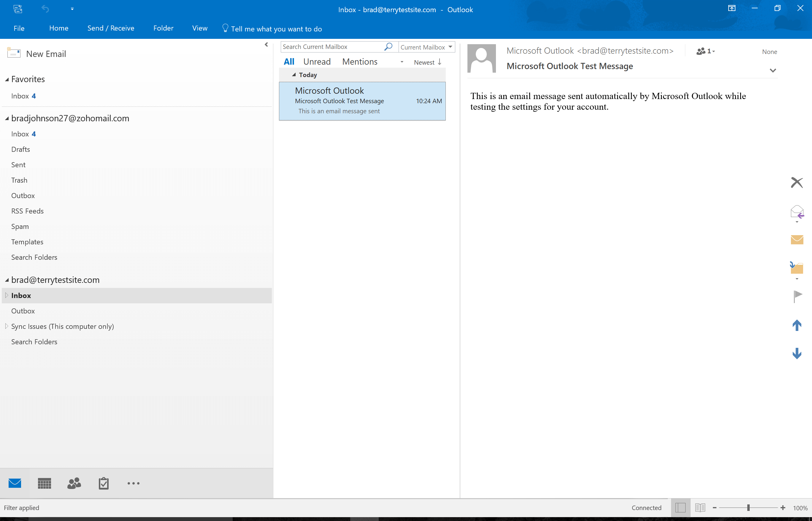Click the Search Current Mailbox field
The height and width of the screenshot is (521, 812).
(x=332, y=47)
